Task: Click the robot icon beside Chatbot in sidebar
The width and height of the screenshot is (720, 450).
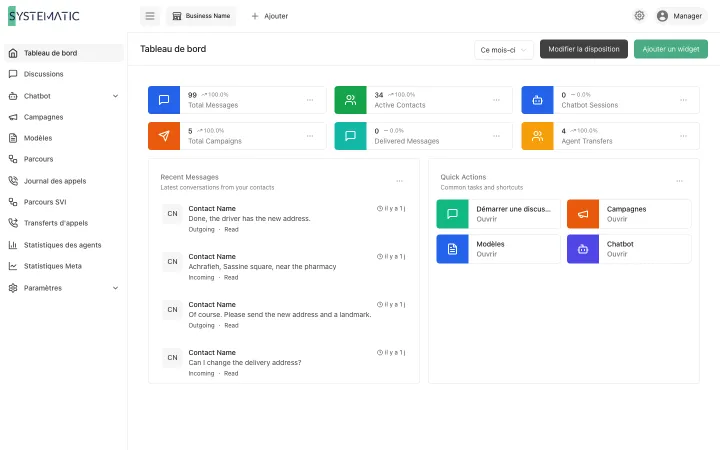Action: [x=13, y=96]
